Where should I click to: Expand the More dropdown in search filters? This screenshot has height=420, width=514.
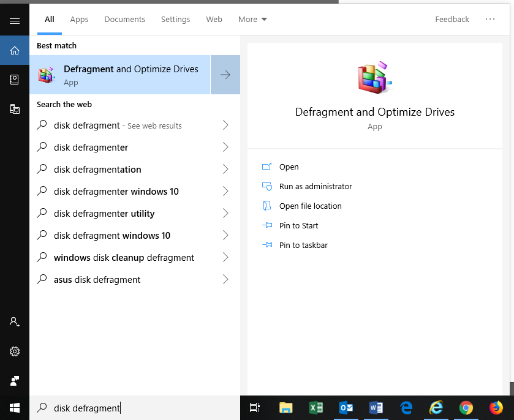coord(252,19)
